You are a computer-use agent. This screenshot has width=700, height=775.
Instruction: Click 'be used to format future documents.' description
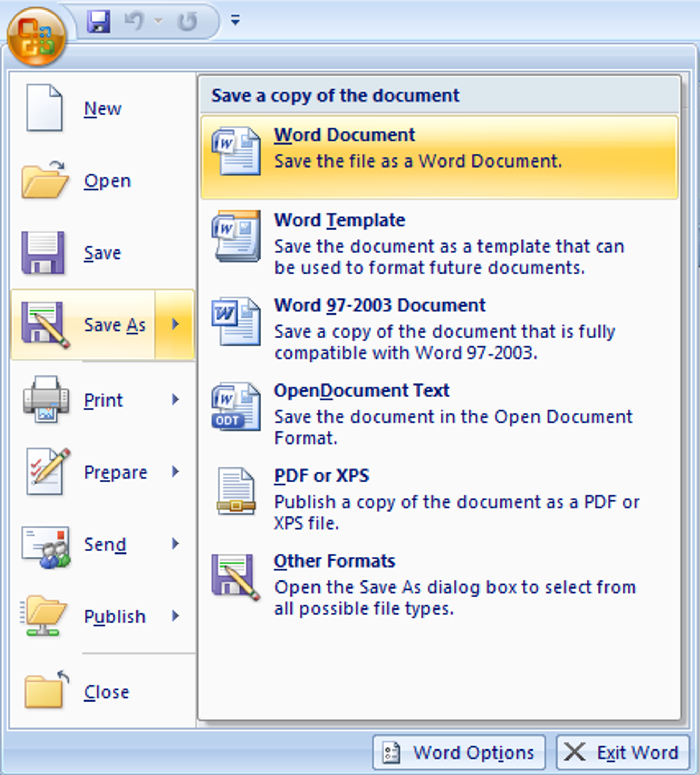pos(429,268)
